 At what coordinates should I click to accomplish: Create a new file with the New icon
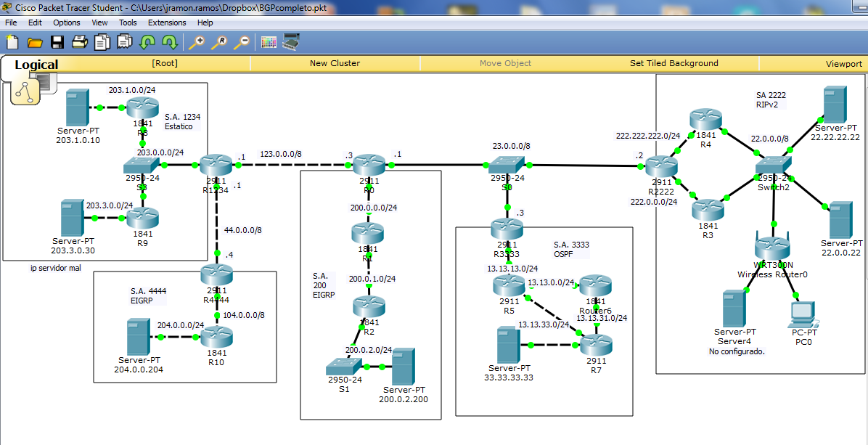point(12,42)
